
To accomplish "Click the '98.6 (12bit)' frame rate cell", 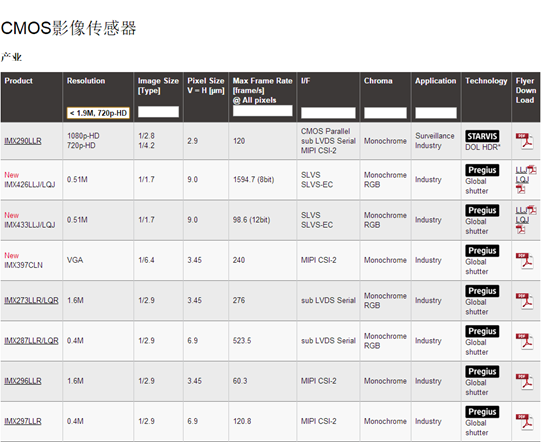I will 251,220.
